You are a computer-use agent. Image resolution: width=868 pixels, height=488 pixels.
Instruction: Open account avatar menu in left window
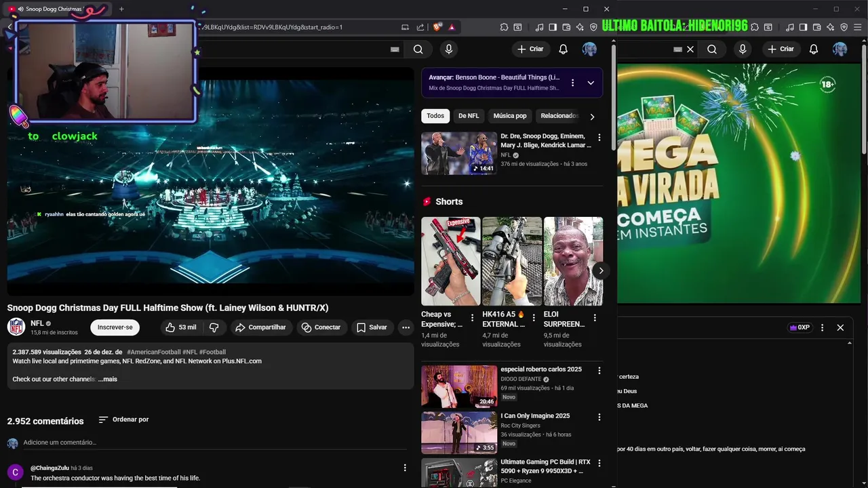coord(589,49)
